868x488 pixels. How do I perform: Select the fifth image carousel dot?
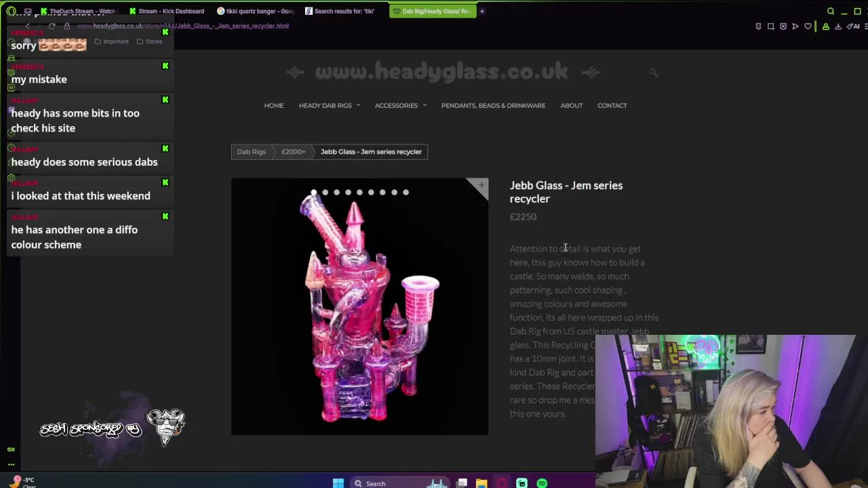coord(359,192)
